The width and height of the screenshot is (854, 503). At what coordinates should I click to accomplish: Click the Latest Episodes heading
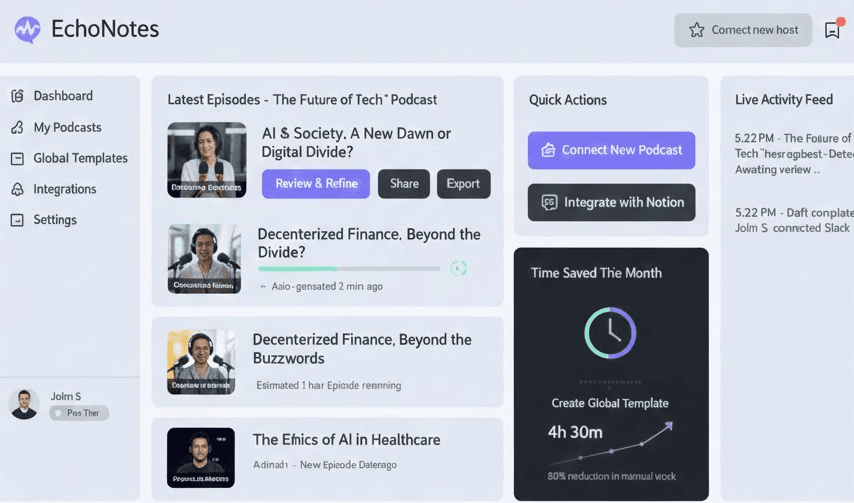pos(302,100)
